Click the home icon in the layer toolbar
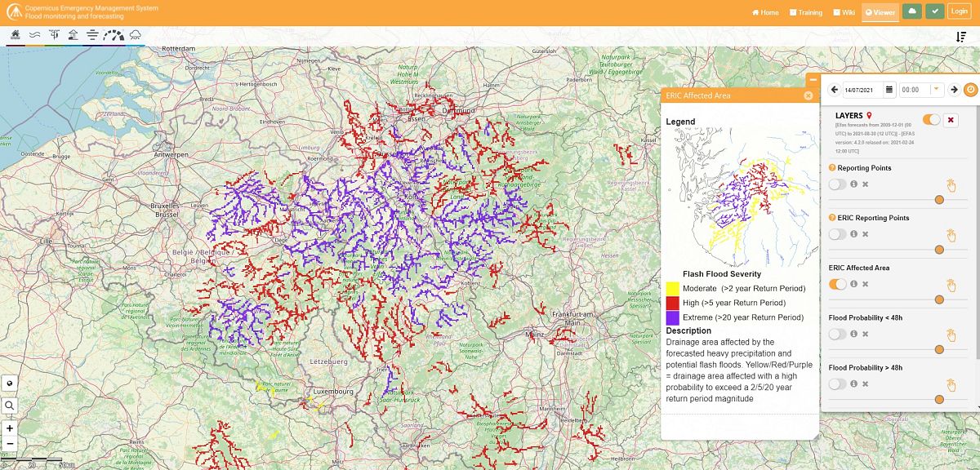 16,35
